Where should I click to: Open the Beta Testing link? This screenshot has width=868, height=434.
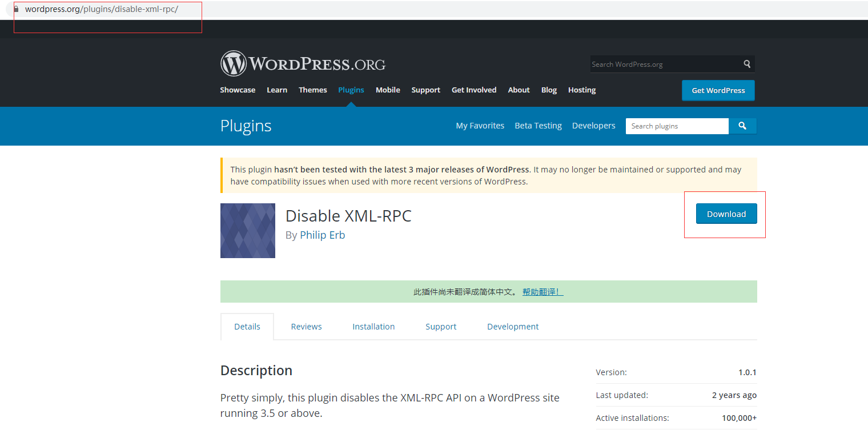[539, 126]
